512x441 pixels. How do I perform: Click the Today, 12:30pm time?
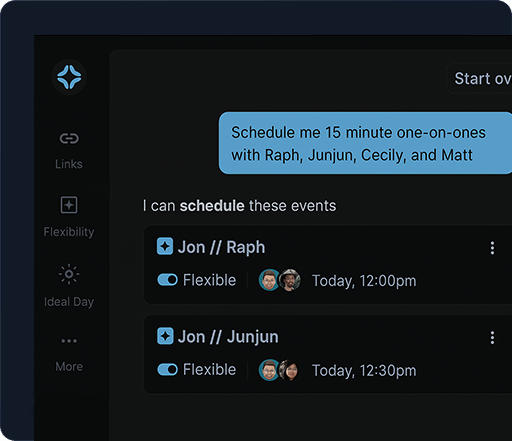[x=364, y=370]
